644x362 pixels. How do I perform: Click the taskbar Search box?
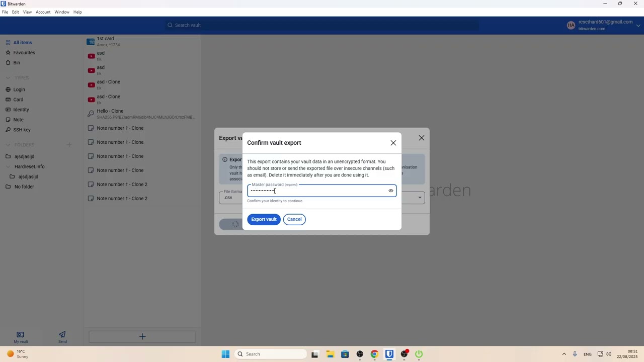pos(271,354)
